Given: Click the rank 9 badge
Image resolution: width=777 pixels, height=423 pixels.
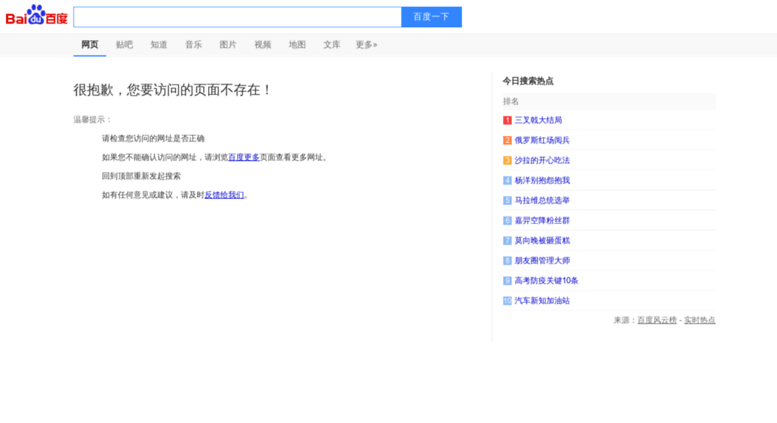Looking at the screenshot, I should pyautogui.click(x=507, y=281).
